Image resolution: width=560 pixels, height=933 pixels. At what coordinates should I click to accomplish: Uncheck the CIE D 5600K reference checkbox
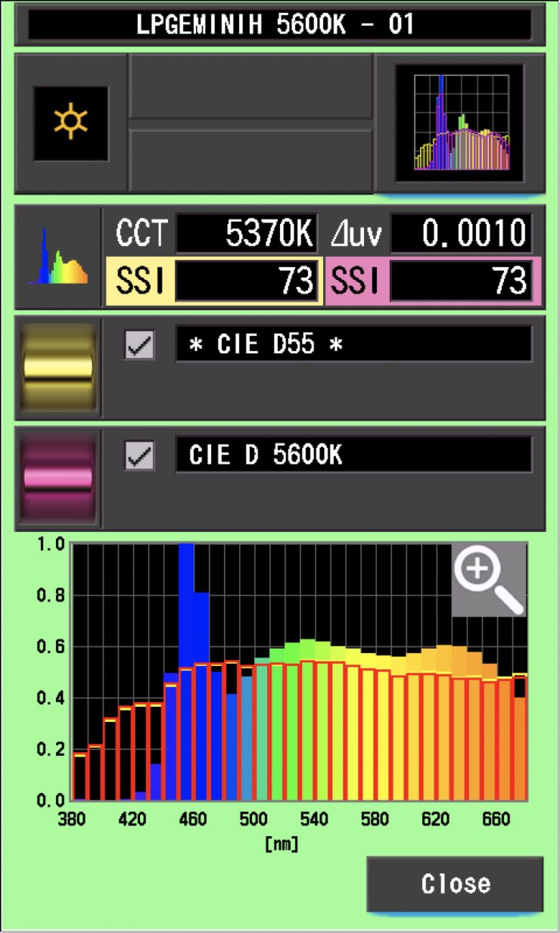[x=139, y=456]
